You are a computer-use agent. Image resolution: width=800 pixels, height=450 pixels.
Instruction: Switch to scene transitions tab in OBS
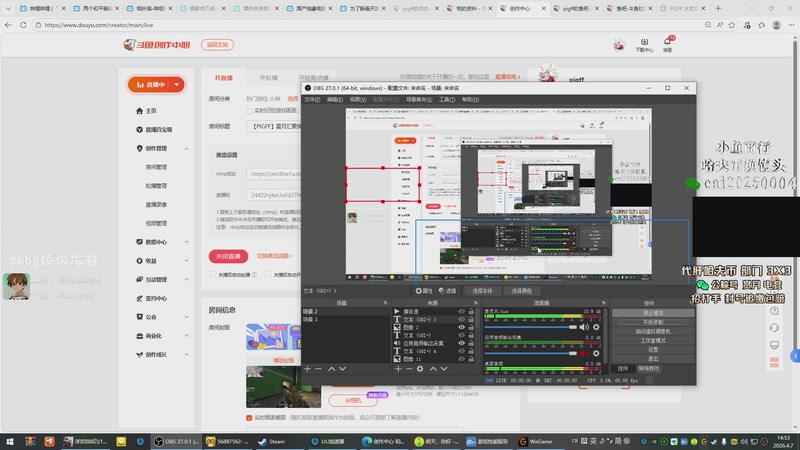coord(648,368)
